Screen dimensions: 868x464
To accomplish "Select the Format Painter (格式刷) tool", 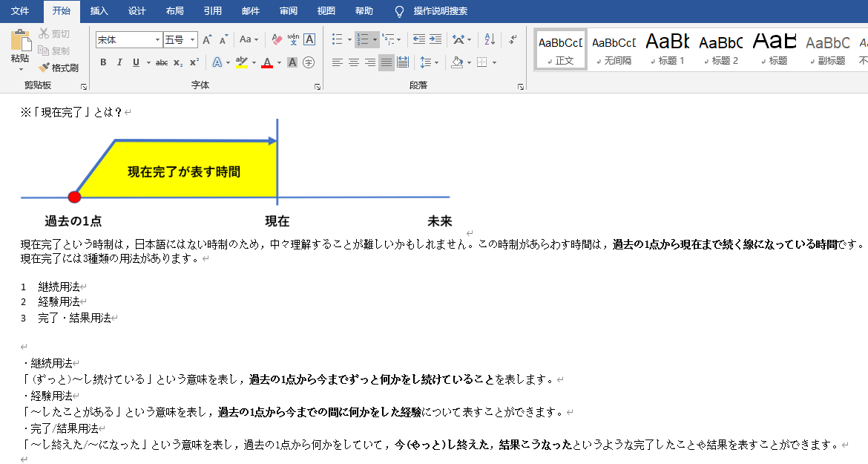I will 53,68.
